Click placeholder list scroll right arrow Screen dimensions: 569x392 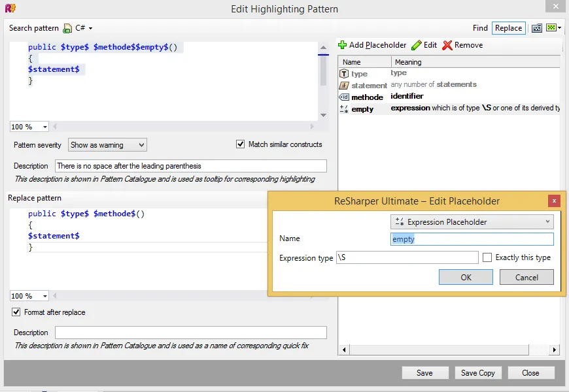554,350
